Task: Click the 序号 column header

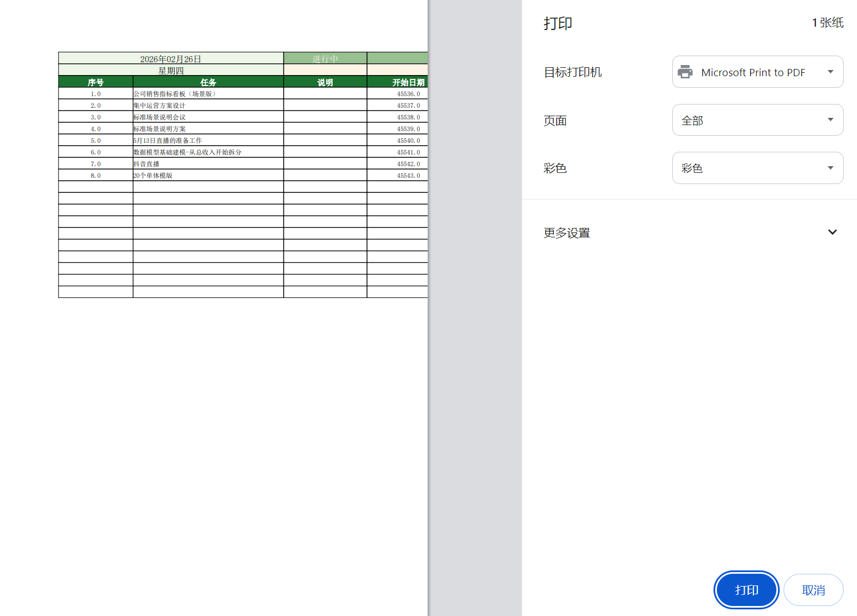Action: [95, 81]
